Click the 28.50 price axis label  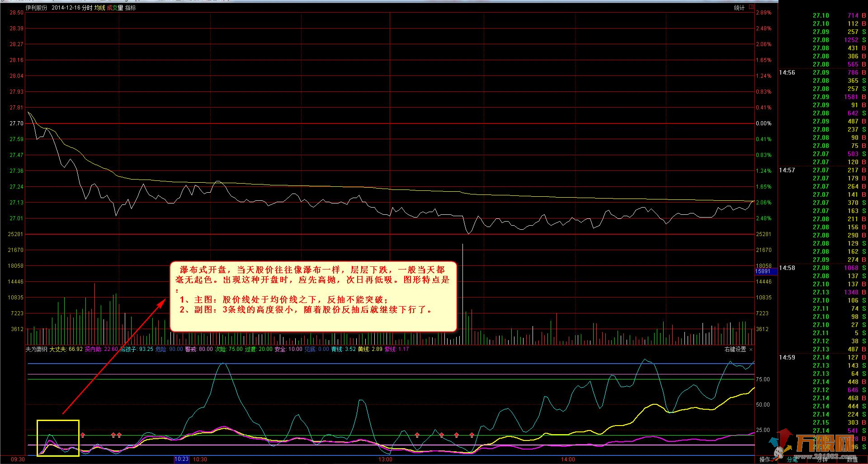pyautogui.click(x=17, y=13)
